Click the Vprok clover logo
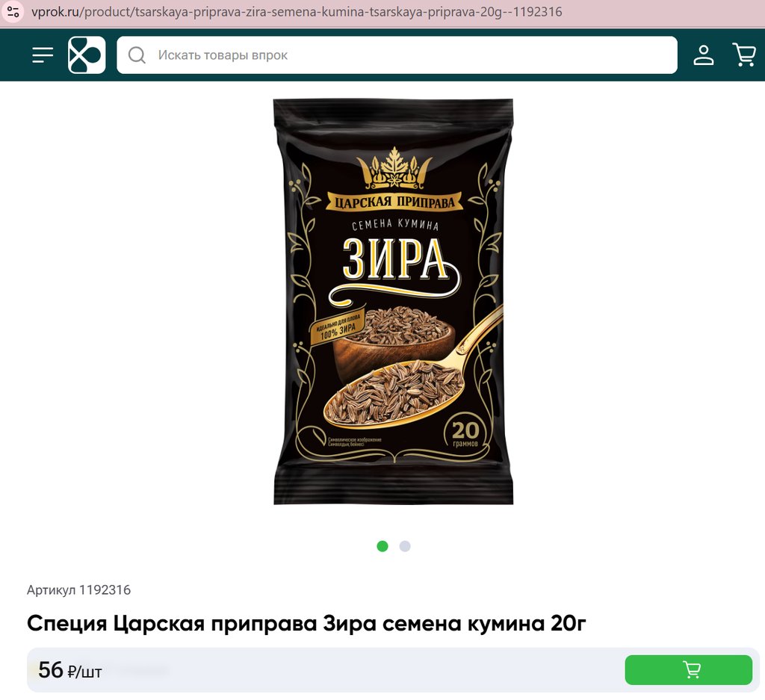765x700 pixels. [87, 55]
